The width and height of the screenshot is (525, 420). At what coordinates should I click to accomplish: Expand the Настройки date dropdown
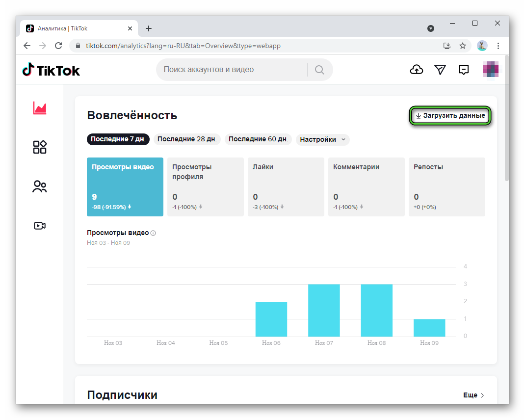(322, 139)
